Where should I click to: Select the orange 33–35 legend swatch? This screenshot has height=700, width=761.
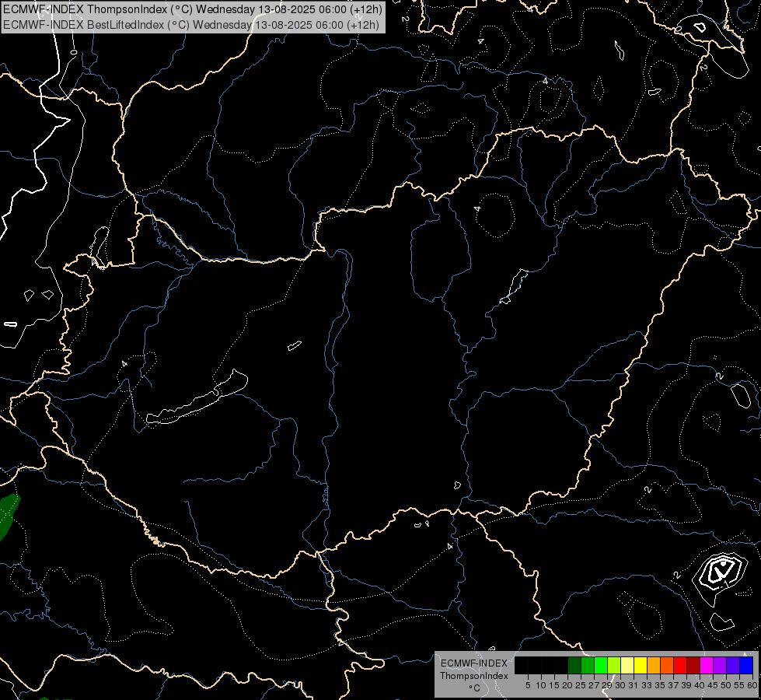coord(653,665)
